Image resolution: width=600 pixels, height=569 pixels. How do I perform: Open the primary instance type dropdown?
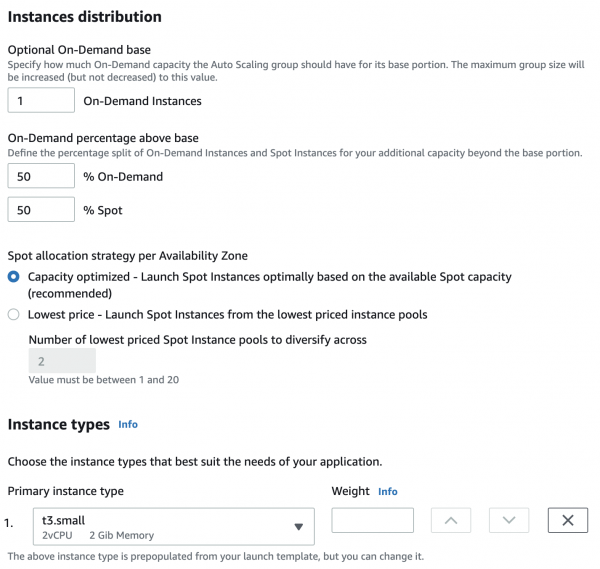(x=160, y=527)
